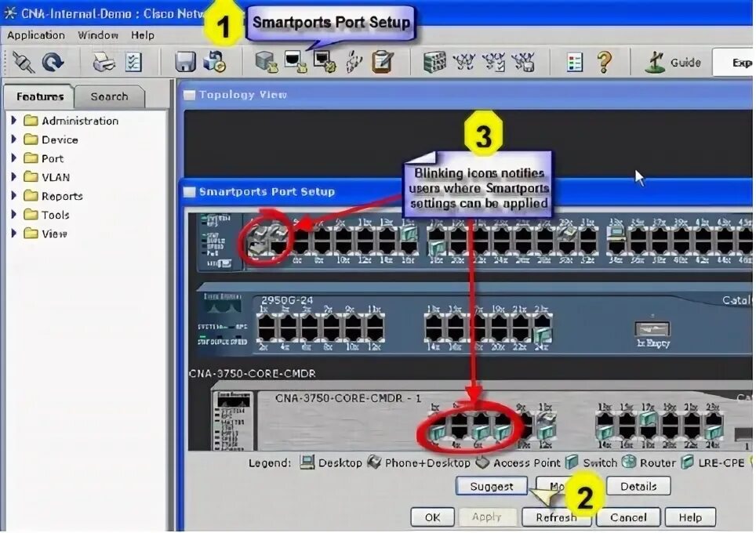Toggle Guide mode in the toolbar
The width and height of the screenshot is (756, 533).
[x=673, y=62]
